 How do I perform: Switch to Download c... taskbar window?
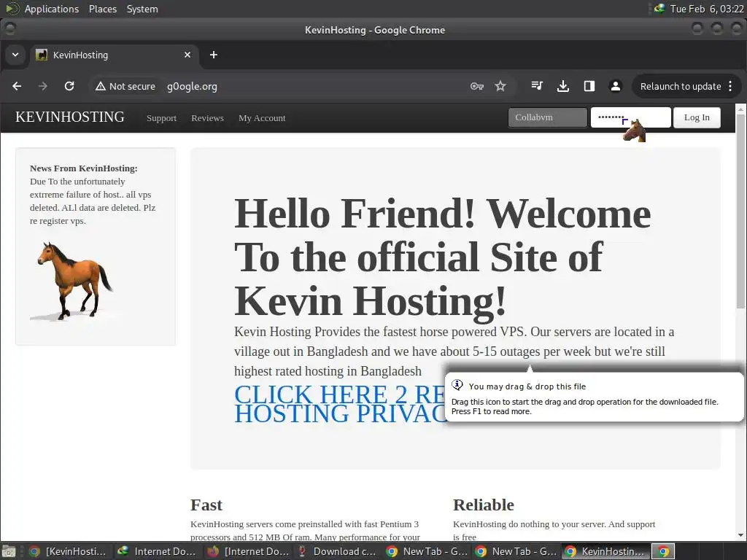click(x=336, y=551)
